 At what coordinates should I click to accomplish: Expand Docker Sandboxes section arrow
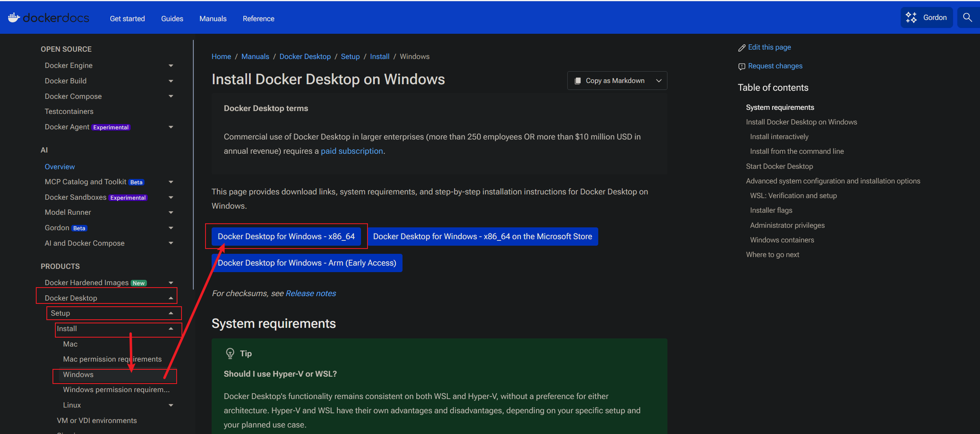pyautogui.click(x=171, y=197)
